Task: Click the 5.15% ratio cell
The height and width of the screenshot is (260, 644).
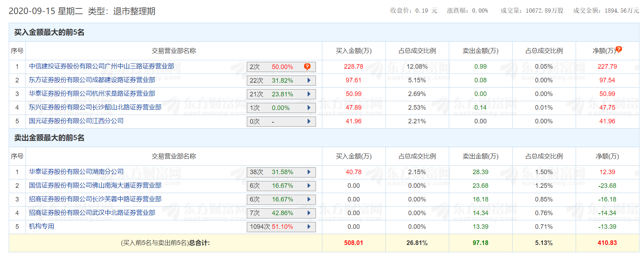Action: coord(417,80)
